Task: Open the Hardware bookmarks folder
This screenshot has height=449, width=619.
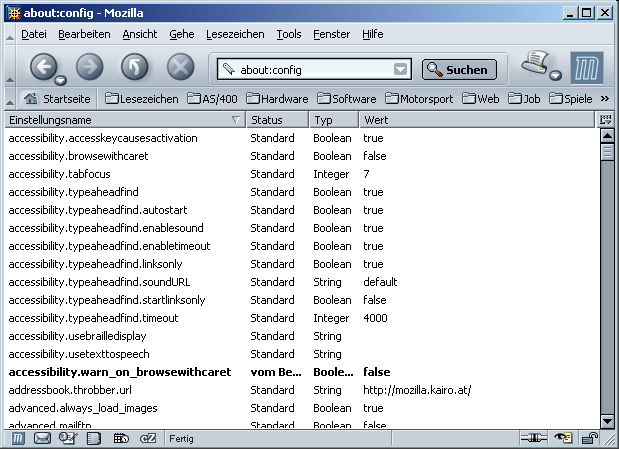Action: [x=277, y=99]
